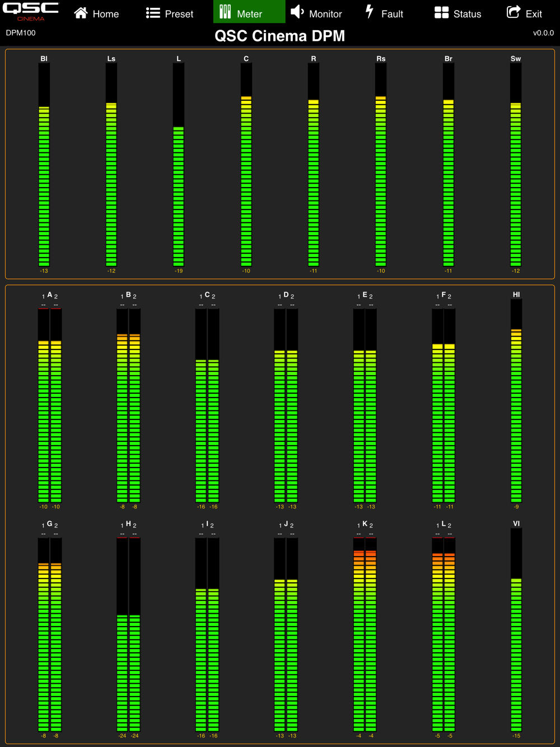Click amplifier B channel 1 meter
Viewport: 560px width, 747px height.
[122, 405]
